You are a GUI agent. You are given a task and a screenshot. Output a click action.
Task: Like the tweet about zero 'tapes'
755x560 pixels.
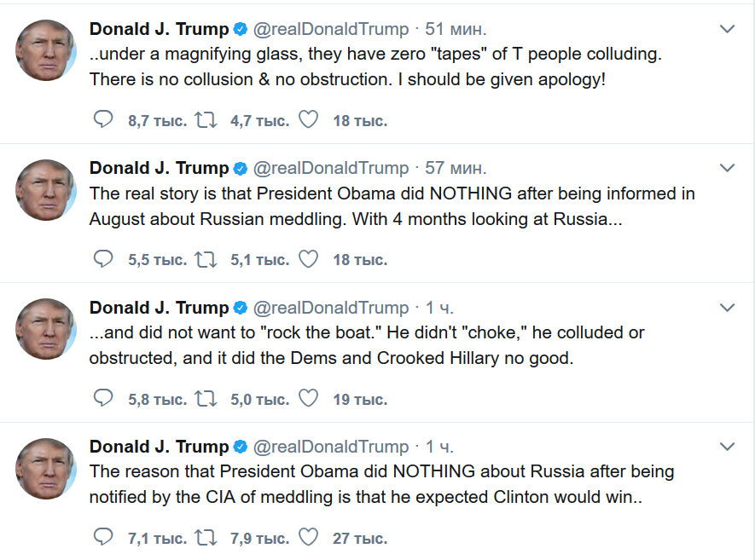[x=308, y=120]
